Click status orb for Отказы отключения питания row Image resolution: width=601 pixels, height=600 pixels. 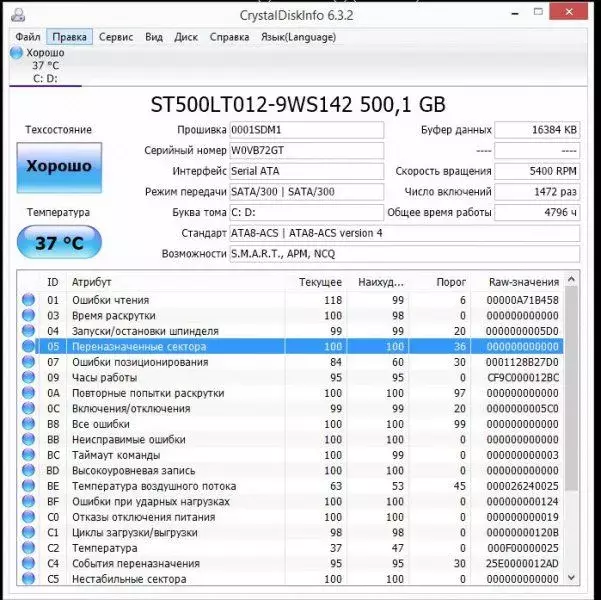(x=28, y=517)
